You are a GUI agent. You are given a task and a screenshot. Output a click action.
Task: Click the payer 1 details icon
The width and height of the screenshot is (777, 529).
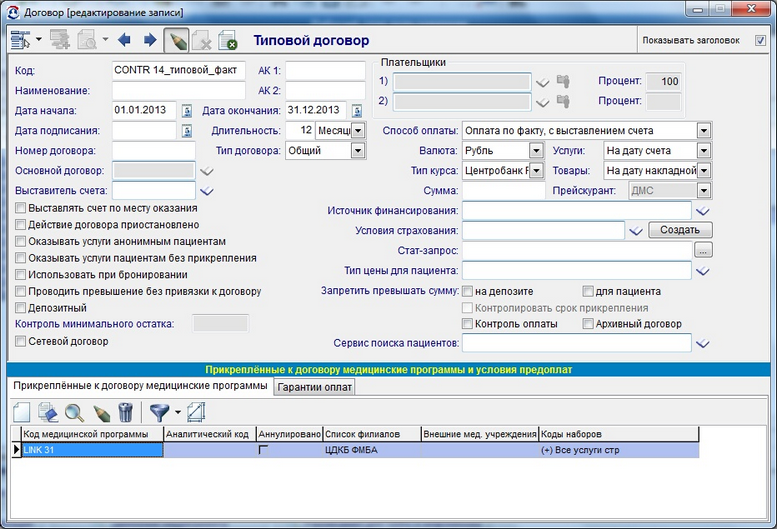(563, 81)
